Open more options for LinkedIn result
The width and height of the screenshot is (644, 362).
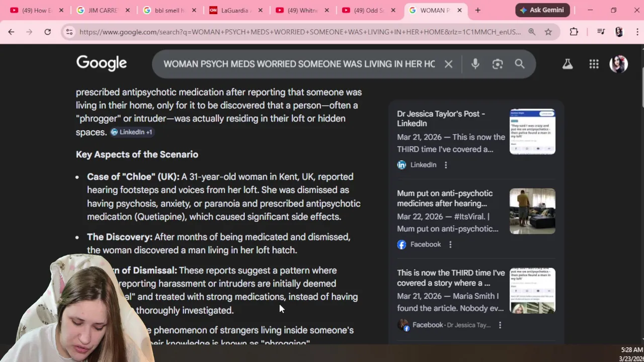click(x=446, y=165)
